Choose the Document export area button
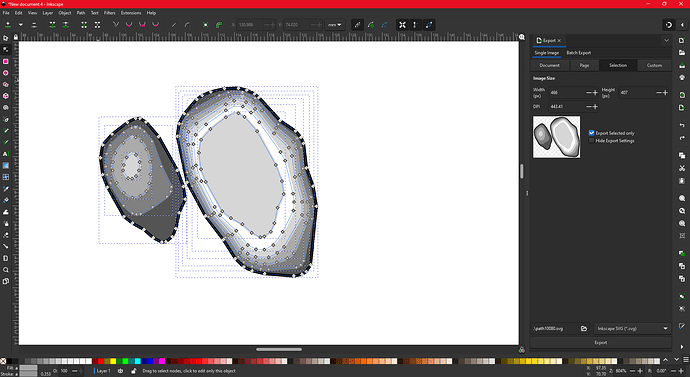 pos(550,65)
